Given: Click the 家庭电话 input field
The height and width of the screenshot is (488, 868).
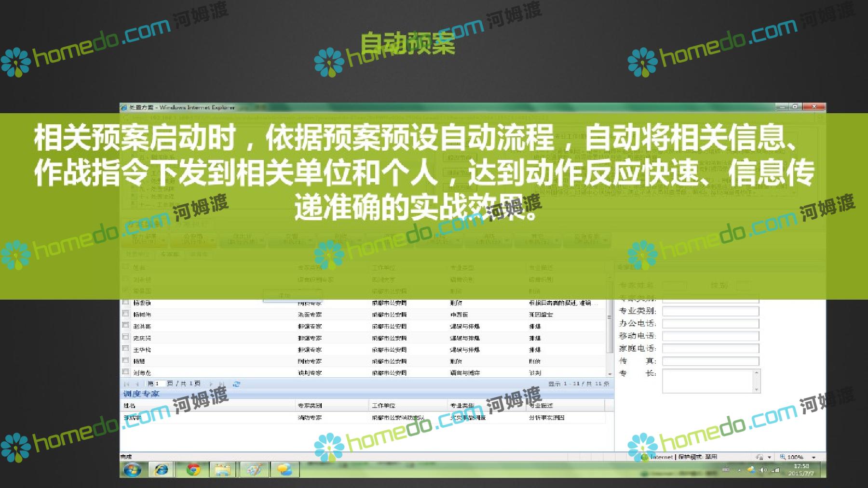Looking at the screenshot, I should coord(710,348).
